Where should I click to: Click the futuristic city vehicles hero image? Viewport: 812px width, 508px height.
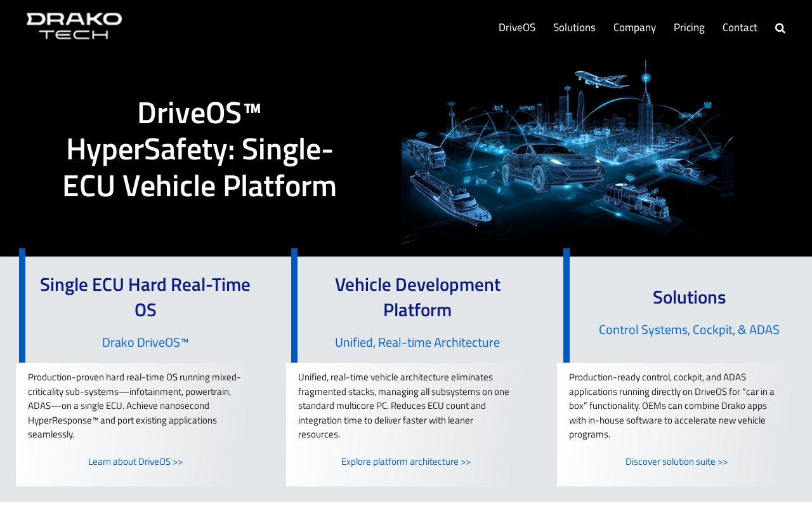point(568,151)
